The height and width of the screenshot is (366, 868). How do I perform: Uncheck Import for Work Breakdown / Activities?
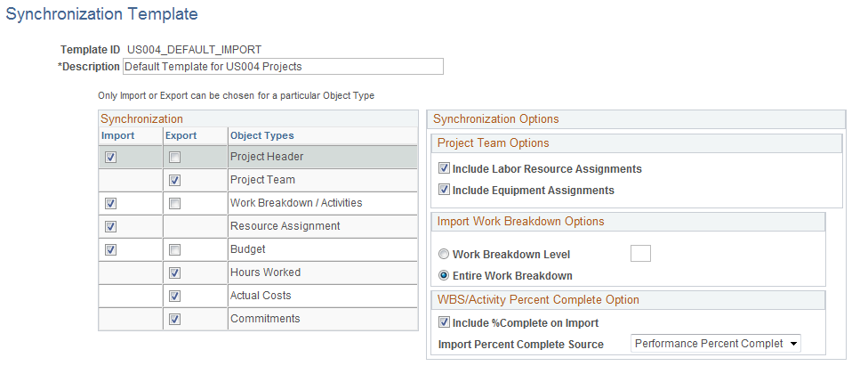click(x=110, y=204)
